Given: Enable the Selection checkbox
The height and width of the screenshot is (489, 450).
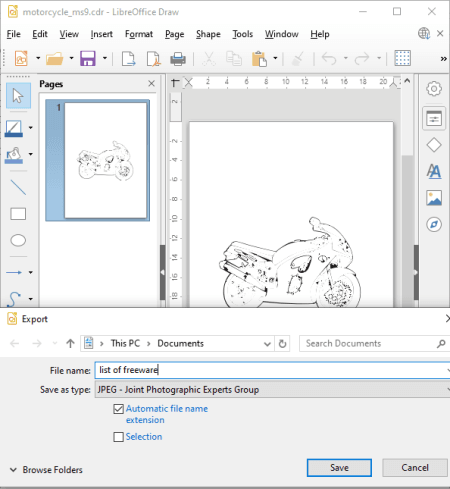Looking at the screenshot, I should (118, 437).
